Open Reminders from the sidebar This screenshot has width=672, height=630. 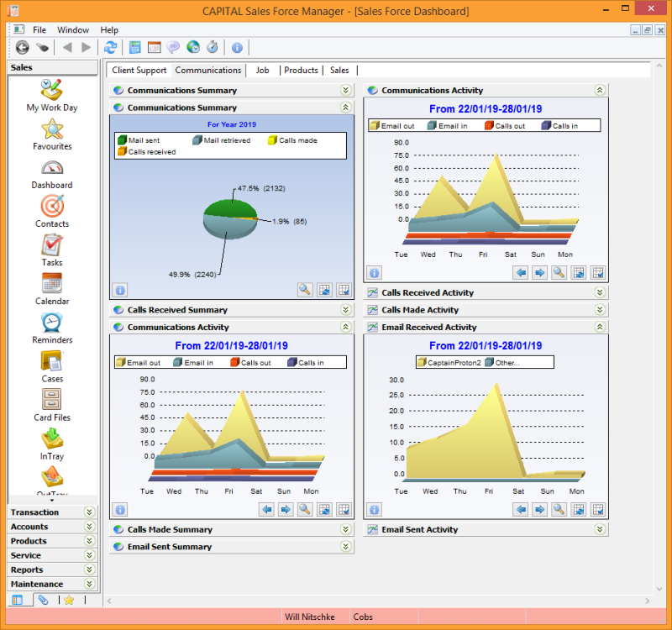(52, 328)
